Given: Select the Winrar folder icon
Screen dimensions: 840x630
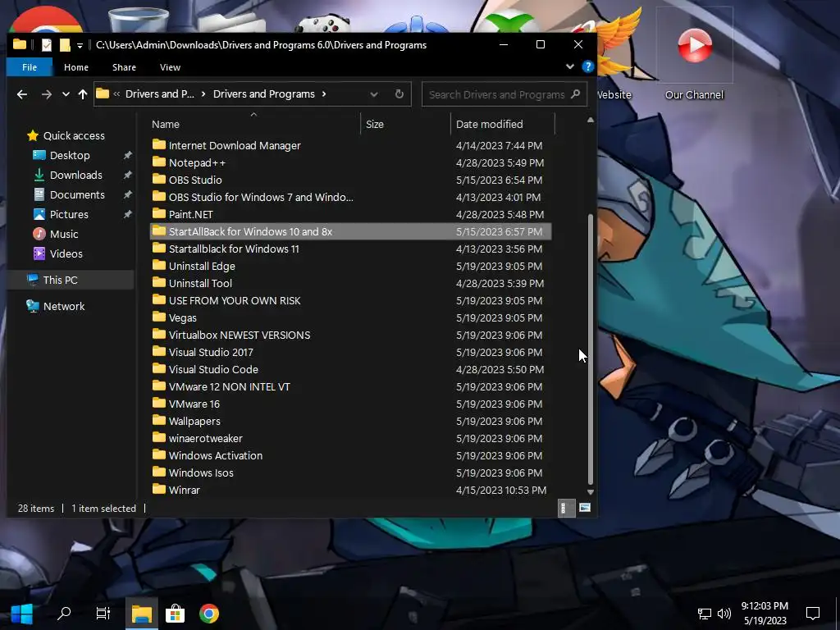Looking at the screenshot, I should click(x=158, y=489).
